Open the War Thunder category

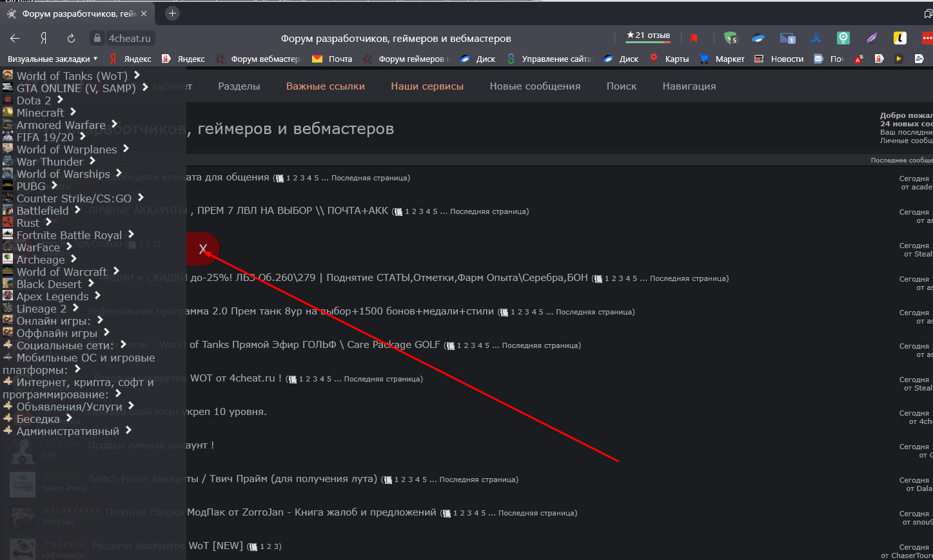point(50,162)
